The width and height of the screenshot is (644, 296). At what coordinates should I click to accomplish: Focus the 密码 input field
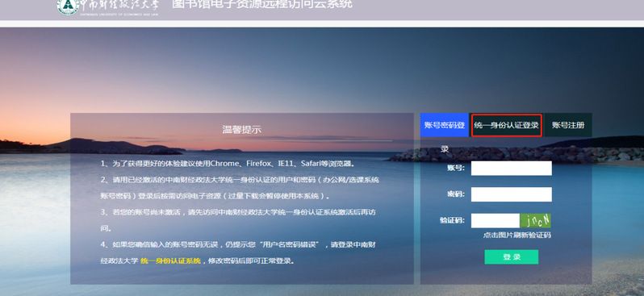(x=512, y=194)
